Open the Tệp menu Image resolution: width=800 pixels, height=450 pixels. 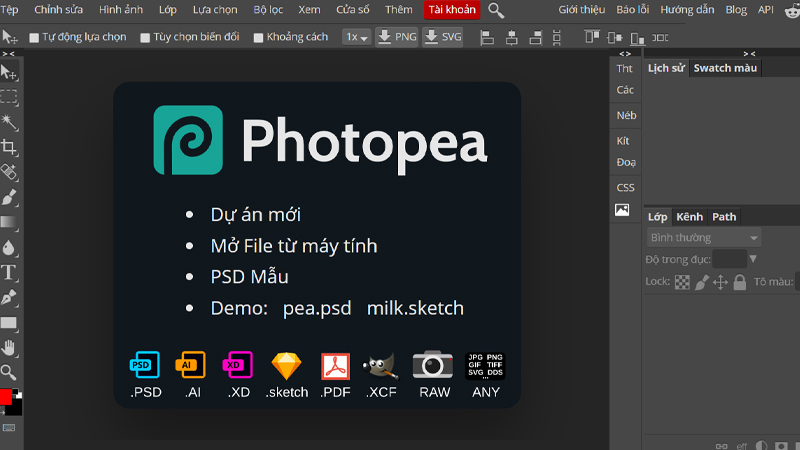(9, 10)
